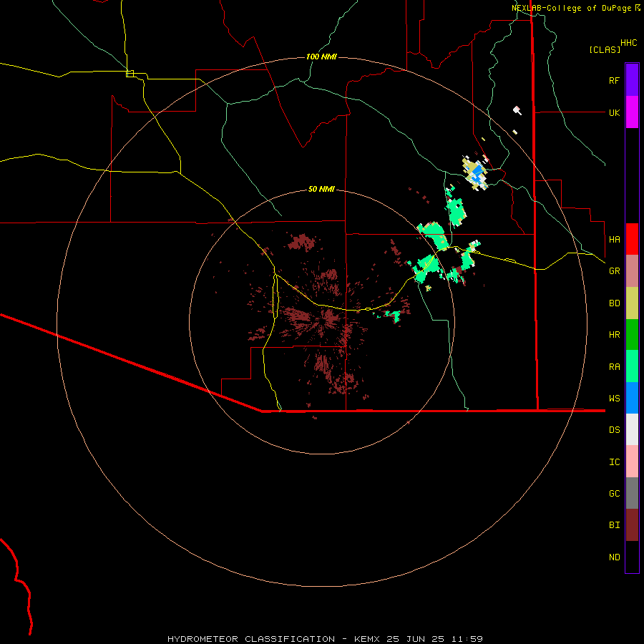Select the GC gray legend swatch
The width and height of the screenshot is (644, 644).
click(x=632, y=493)
